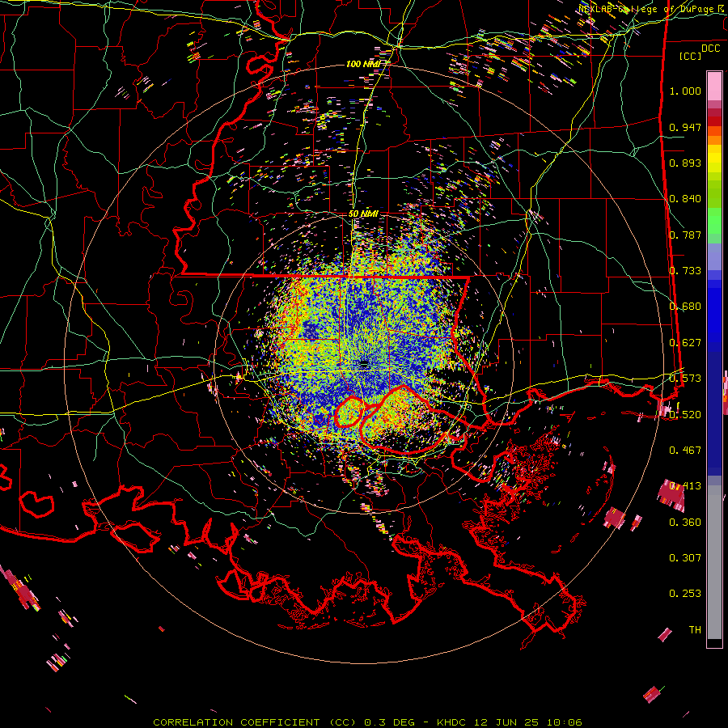
Task: Click the TH label at the scale bottom
Action: coord(695,630)
